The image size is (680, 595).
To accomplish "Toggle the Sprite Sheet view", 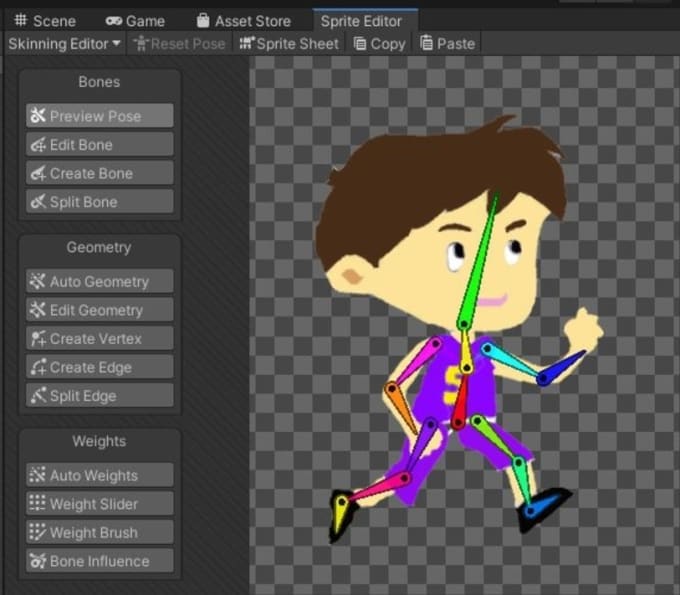I will 289,44.
